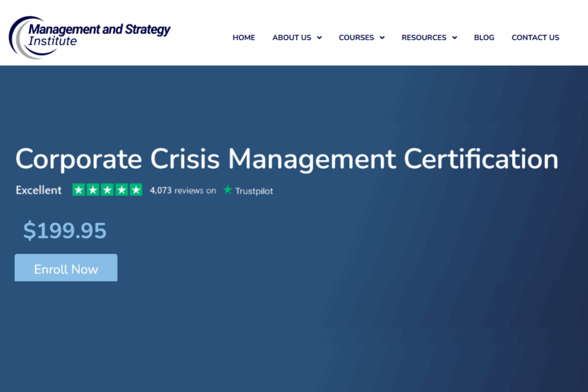Open the RESOURCES menu
Screen dimensions: 588x392
[x=424, y=38]
